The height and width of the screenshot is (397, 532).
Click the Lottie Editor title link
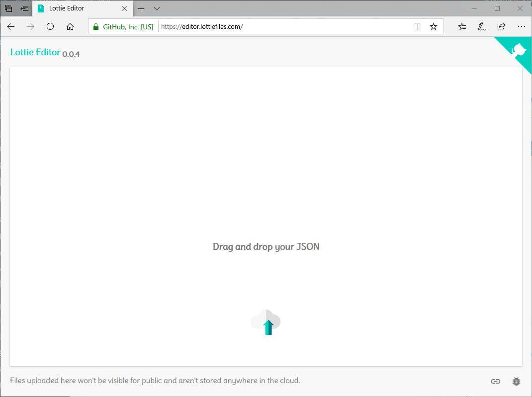point(35,52)
